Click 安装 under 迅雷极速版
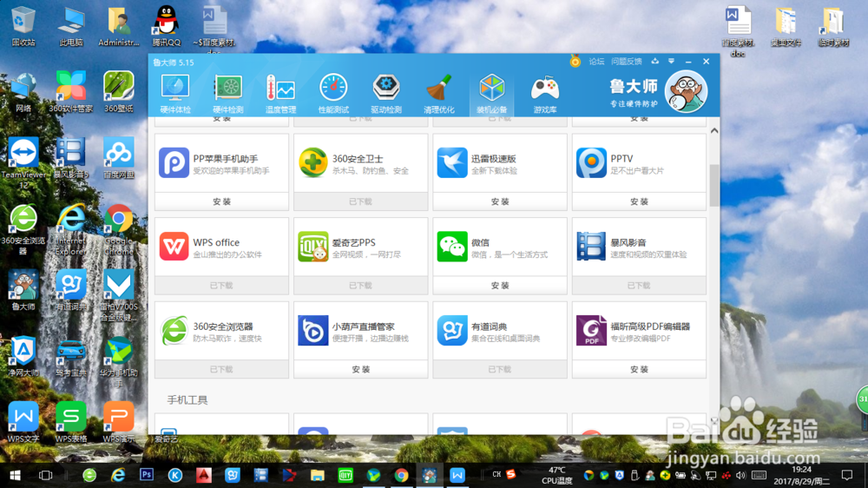The height and width of the screenshot is (488, 868). pos(500,201)
